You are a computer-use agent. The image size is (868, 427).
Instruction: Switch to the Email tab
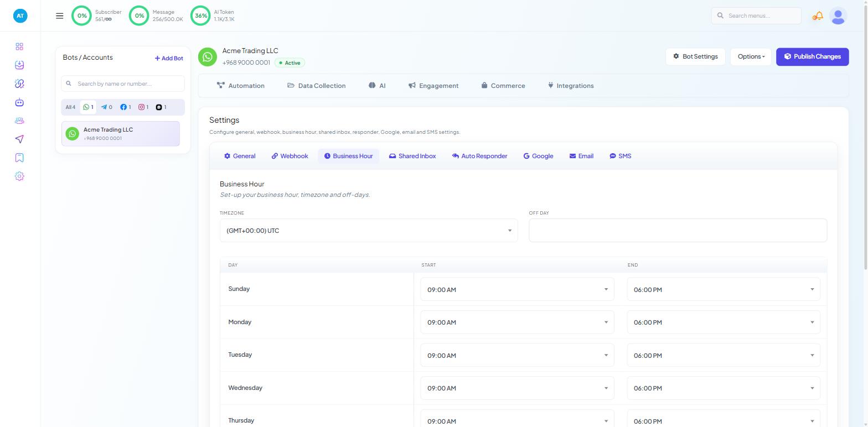click(x=581, y=156)
